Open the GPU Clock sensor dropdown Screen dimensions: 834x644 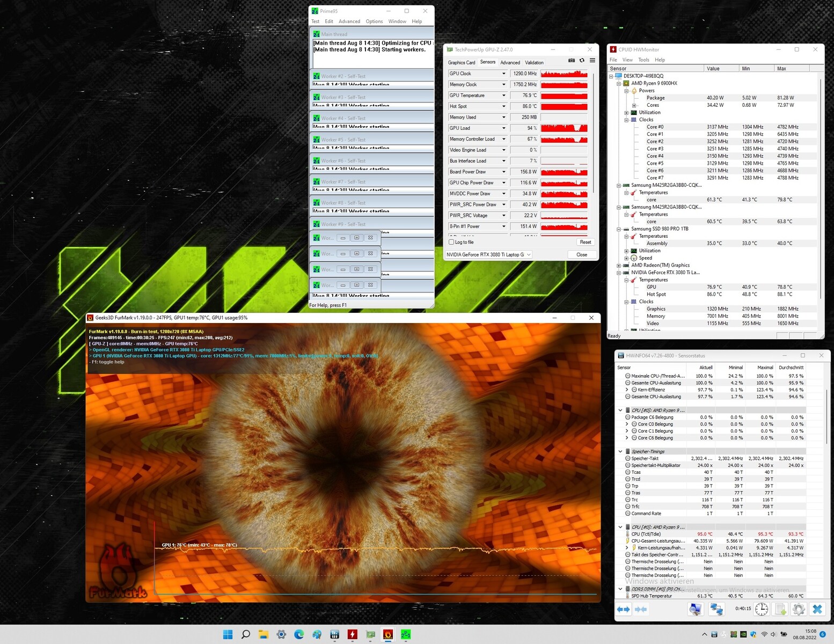tap(503, 74)
